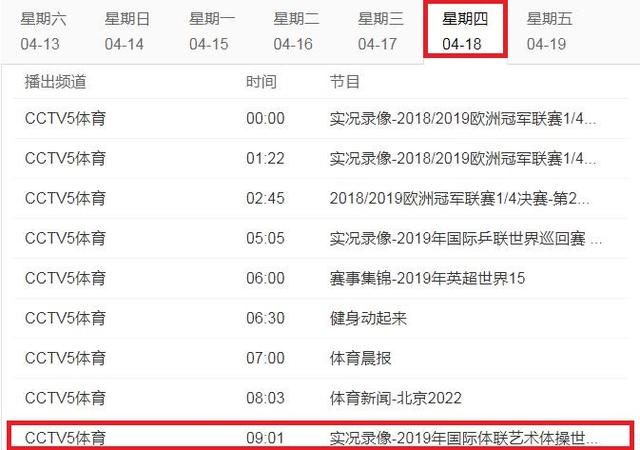Click CCTV5体育 in the 05:05 row
Image resolution: width=640 pixels, height=450 pixels.
pos(65,238)
